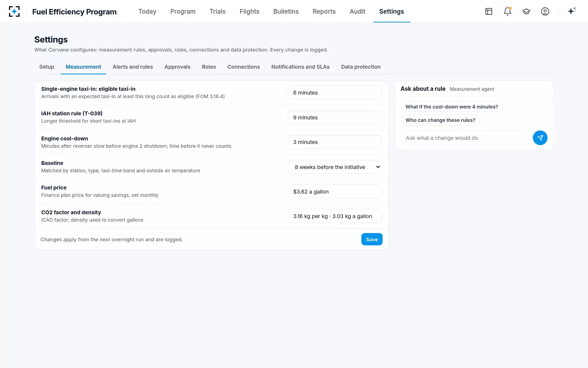Click the 'Engine cool-down' rule label
The width and height of the screenshot is (588, 368).
pos(65,139)
